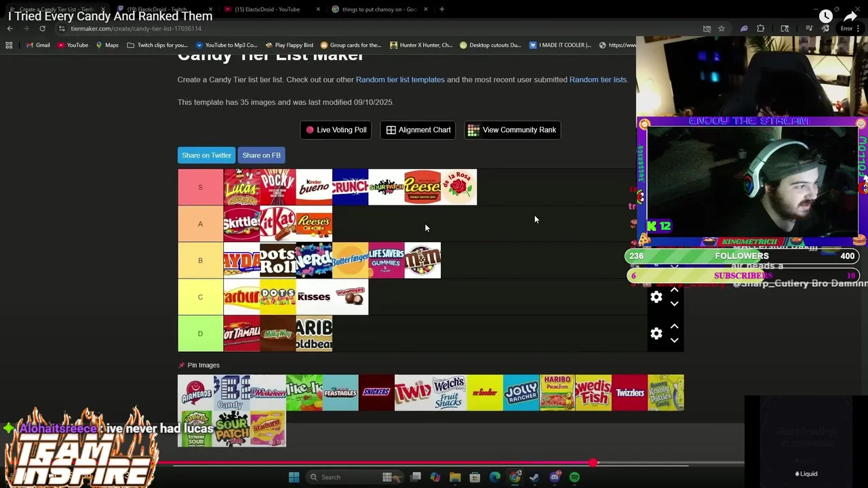Bookmark this page with the star icon
The height and width of the screenshot is (488, 868).
point(722,28)
